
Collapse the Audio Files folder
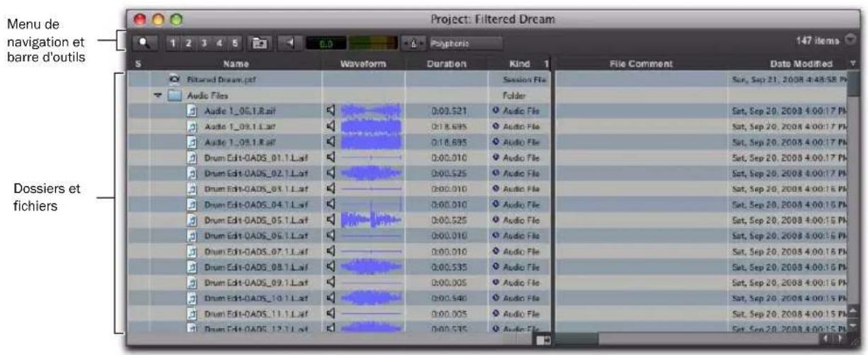point(157,96)
